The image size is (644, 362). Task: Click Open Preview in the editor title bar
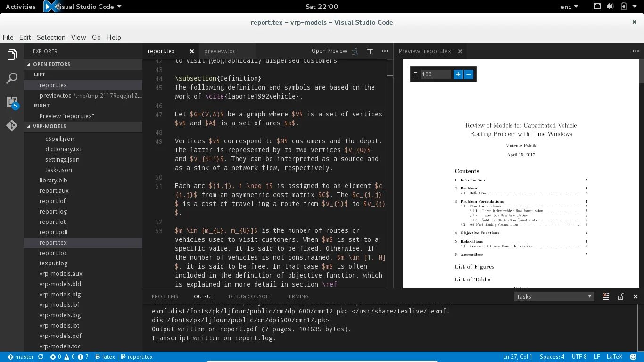click(x=329, y=51)
